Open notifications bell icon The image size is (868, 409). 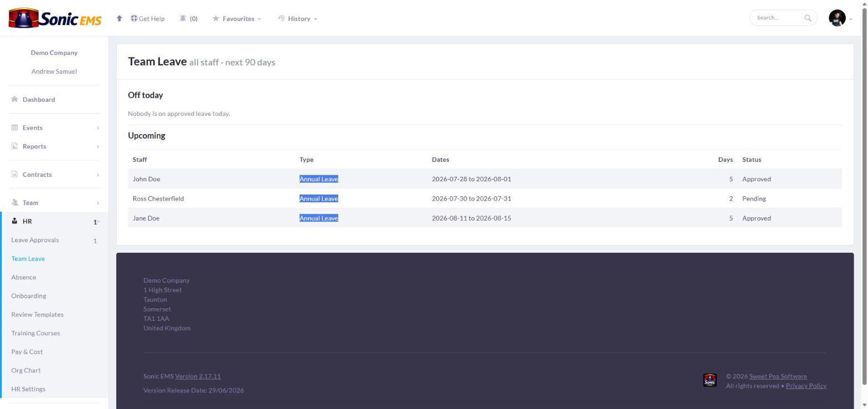point(183,18)
